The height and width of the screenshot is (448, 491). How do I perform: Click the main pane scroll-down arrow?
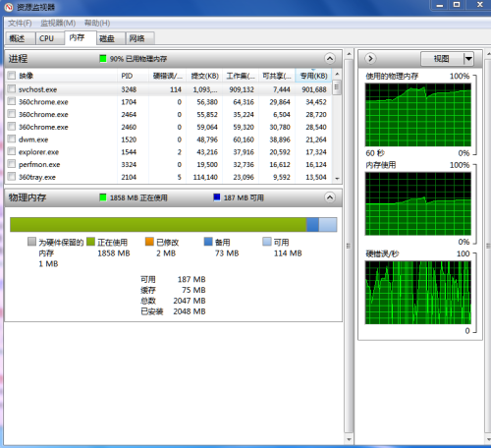tap(349, 439)
